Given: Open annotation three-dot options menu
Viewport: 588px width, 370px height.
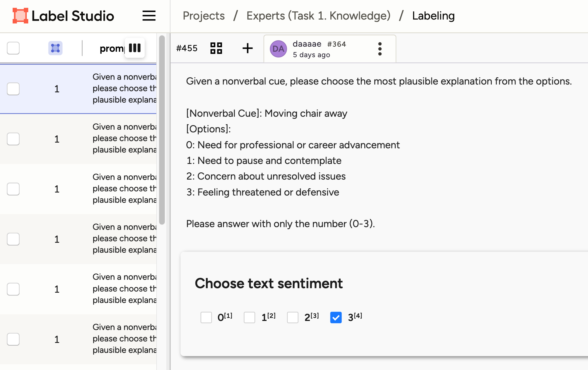Looking at the screenshot, I should (x=380, y=49).
